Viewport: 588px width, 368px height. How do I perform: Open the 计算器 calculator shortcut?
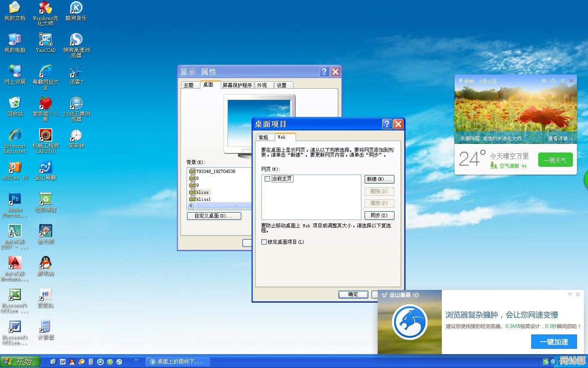point(46,327)
